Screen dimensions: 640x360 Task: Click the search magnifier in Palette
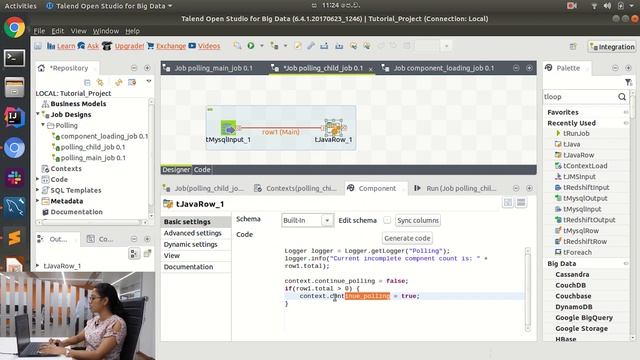pyautogui.click(x=622, y=97)
